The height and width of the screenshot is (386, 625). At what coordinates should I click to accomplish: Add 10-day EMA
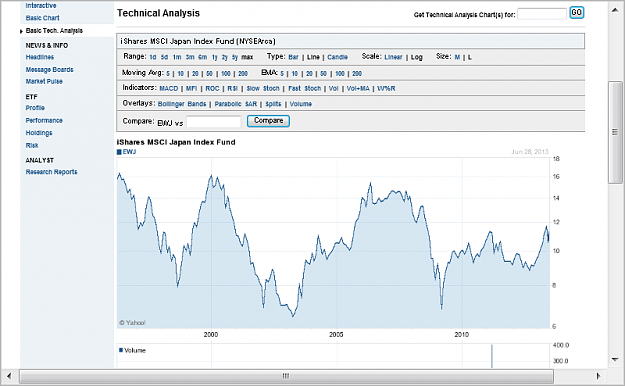click(295, 74)
